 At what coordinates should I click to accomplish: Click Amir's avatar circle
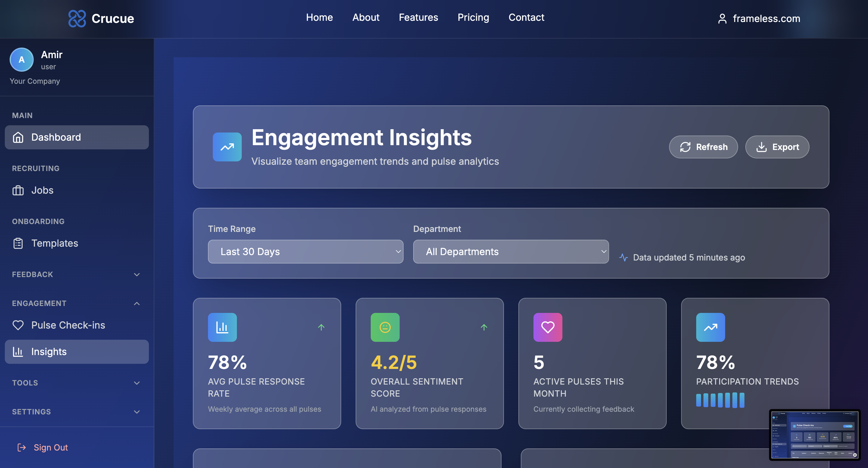[22, 60]
